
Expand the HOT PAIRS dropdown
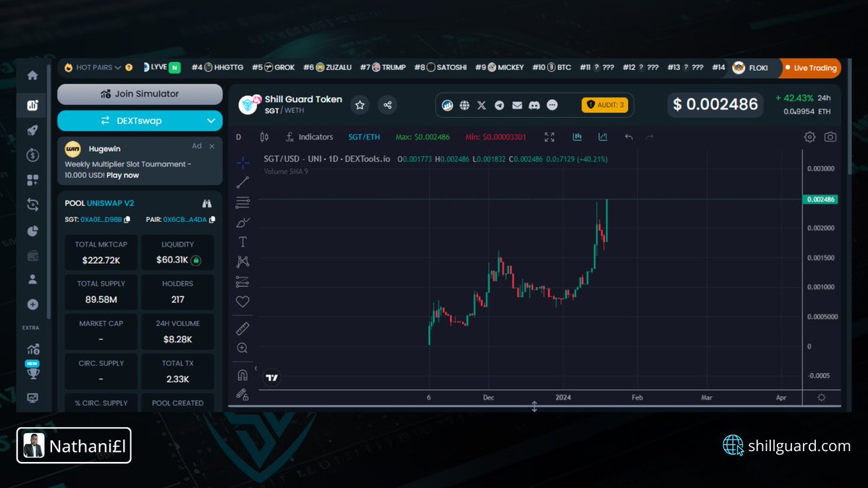98,68
